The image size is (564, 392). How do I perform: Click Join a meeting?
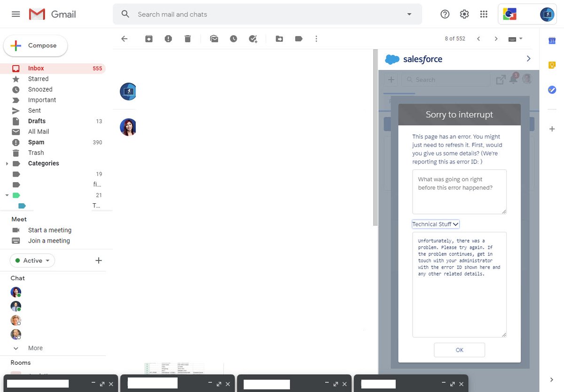click(49, 241)
